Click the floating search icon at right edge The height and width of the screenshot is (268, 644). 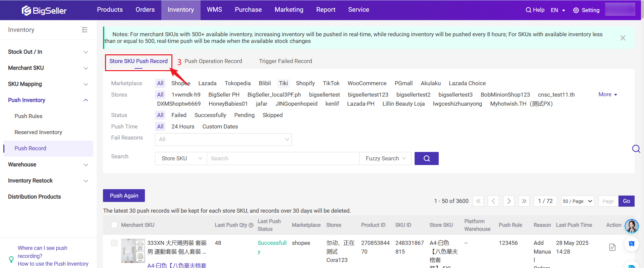click(636, 149)
